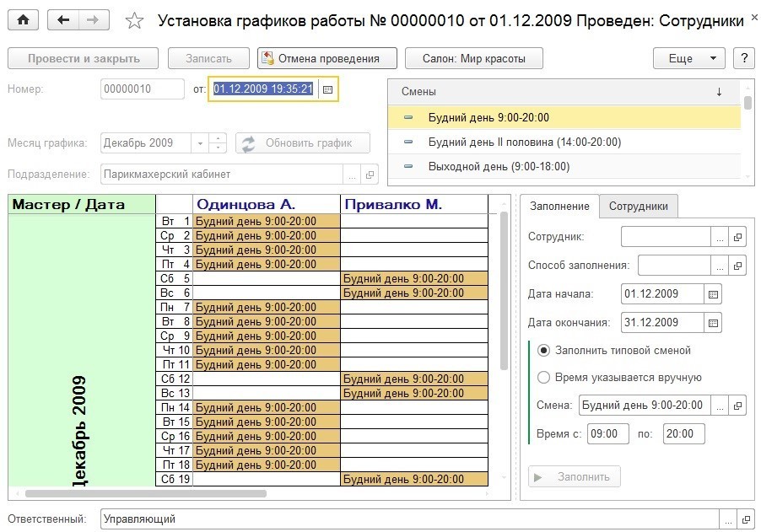Expand the Месяц графика dropdown
The image size is (761, 532).
tap(200, 143)
